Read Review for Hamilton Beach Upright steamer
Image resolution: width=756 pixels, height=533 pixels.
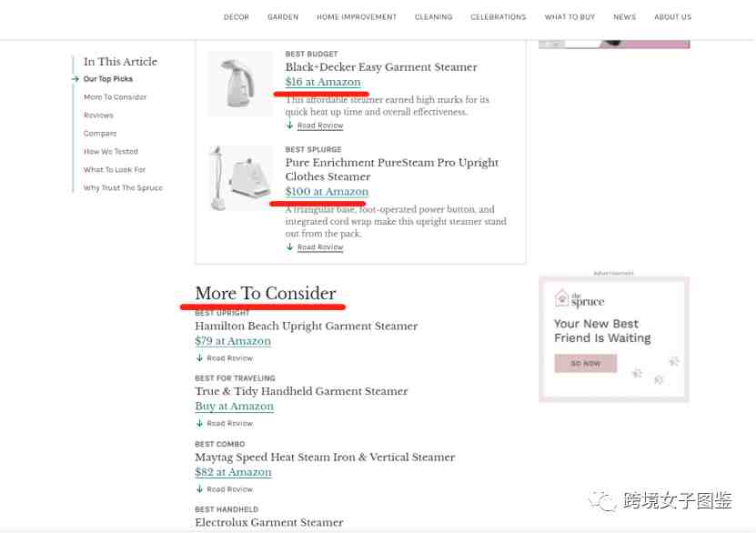[x=230, y=358]
